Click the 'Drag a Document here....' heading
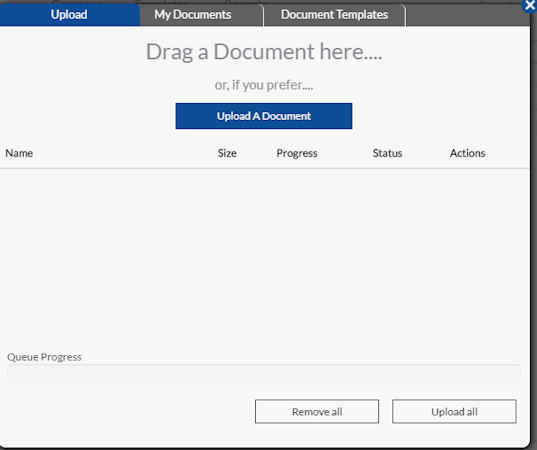Viewport: 537px width, 450px height. [x=264, y=52]
